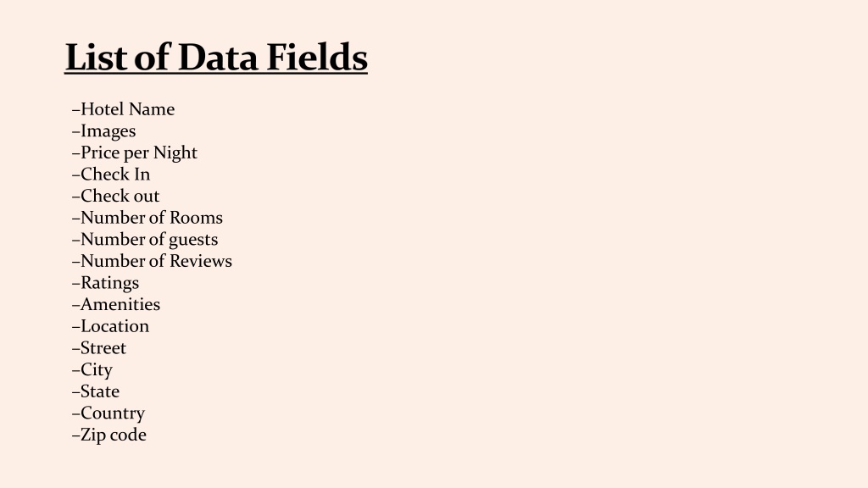The image size is (868, 488).
Task: Select the Number of Rooms line
Action: [x=147, y=218]
